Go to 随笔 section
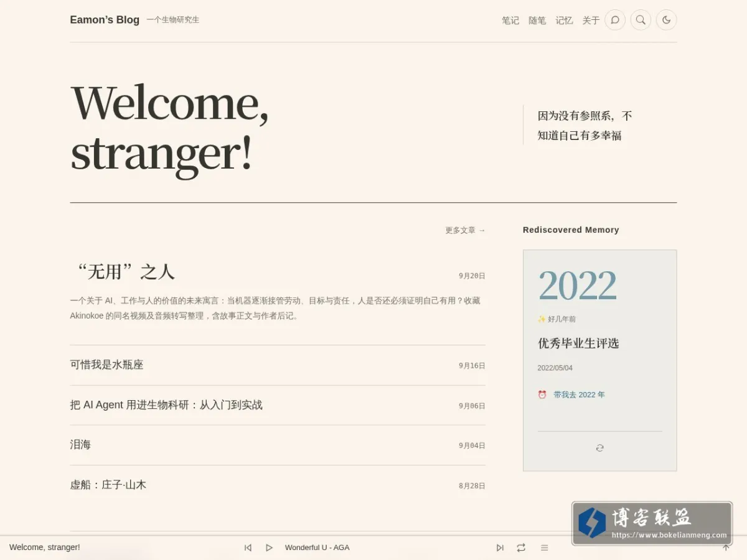This screenshot has height=560, width=747. click(537, 21)
